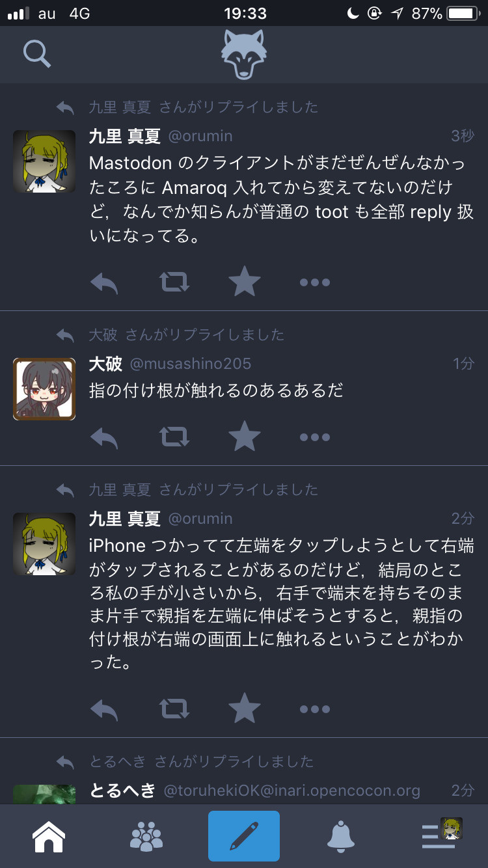Favorite 大破's 指の付け根 post
This screenshot has height=868, width=488.
click(245, 437)
